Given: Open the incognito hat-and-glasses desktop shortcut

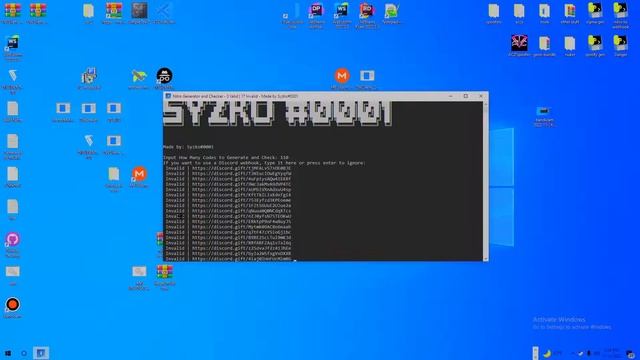Looking at the screenshot, I should tap(164, 76).
